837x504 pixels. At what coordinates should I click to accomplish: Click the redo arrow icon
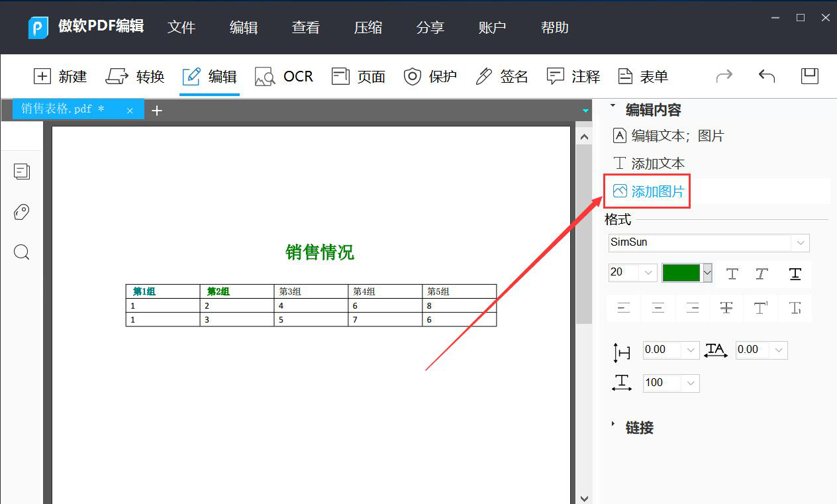724,76
